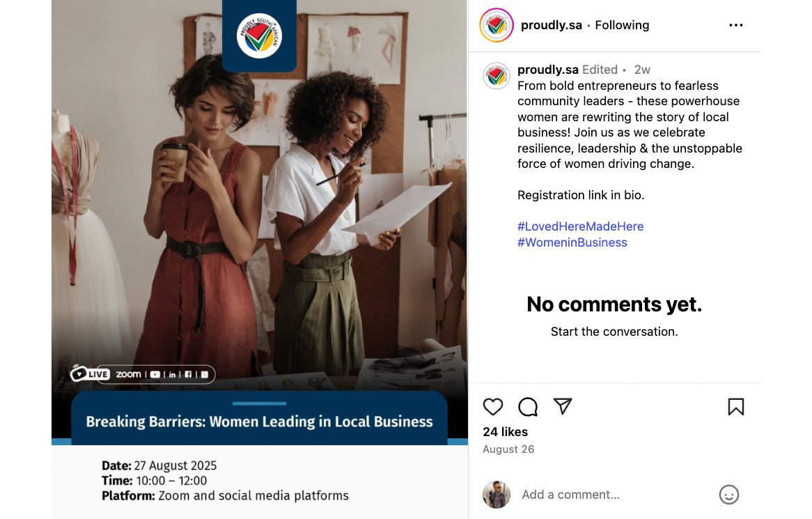Viewport: 812px width, 519px height.
Task: Save post with the bookmark icon
Action: [x=735, y=407]
